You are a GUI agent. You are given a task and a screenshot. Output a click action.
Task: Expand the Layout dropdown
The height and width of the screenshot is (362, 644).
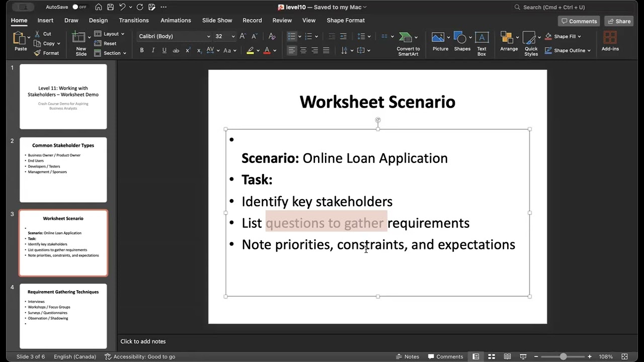coord(110,34)
